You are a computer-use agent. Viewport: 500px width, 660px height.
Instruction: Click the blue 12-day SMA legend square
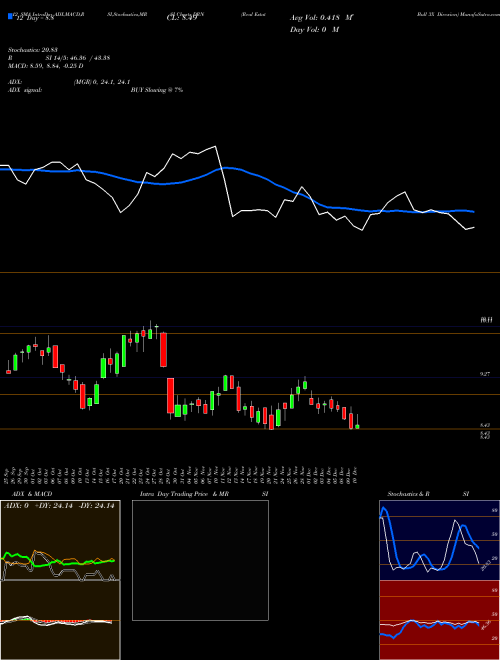10,16
